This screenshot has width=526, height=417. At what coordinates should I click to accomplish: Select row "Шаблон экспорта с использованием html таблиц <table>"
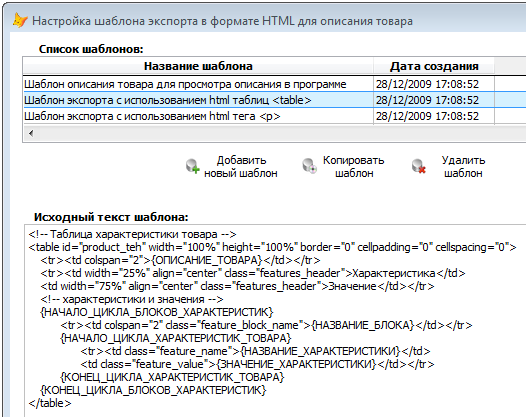(275, 100)
